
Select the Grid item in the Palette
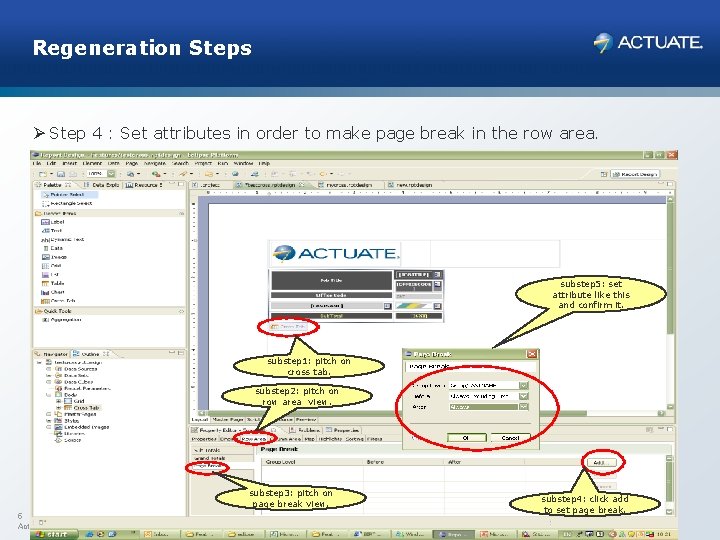click(51, 265)
